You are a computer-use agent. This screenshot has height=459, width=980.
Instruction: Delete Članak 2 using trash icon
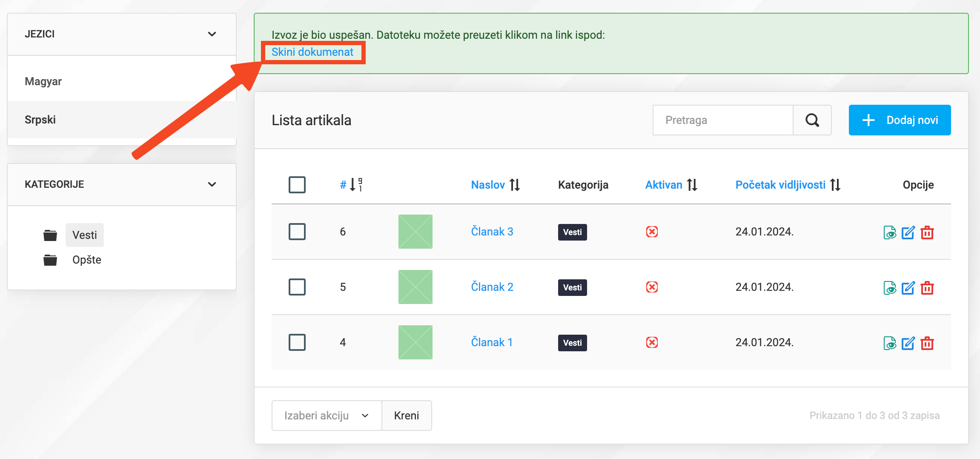point(927,288)
